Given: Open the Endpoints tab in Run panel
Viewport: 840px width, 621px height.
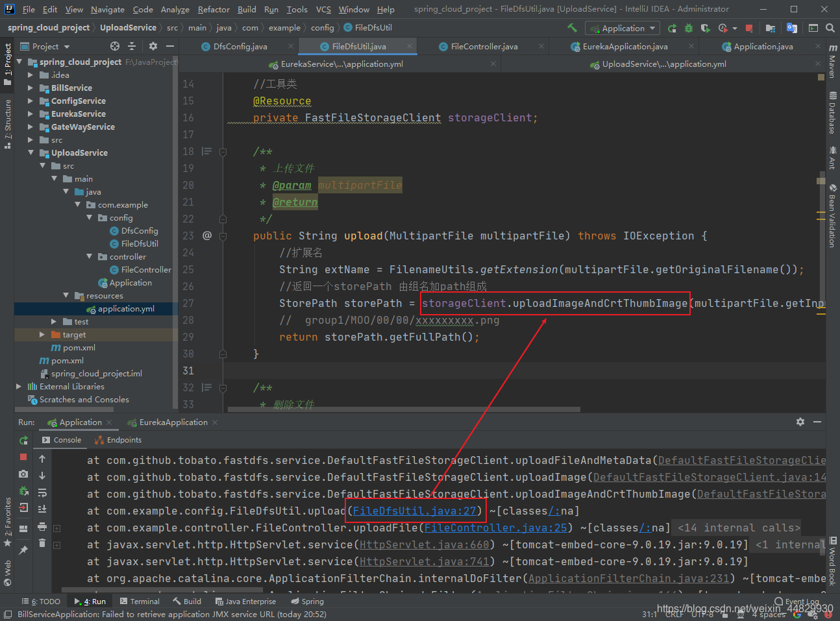Looking at the screenshot, I should tap(118, 440).
